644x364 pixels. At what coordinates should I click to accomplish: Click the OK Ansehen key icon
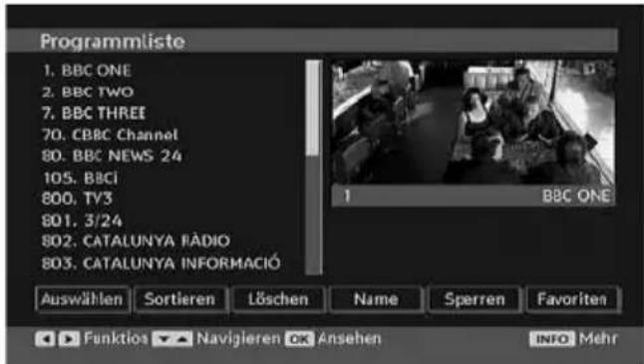coord(300,339)
